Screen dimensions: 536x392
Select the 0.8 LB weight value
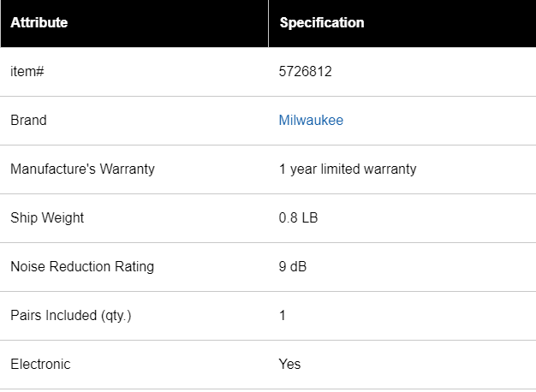click(298, 218)
